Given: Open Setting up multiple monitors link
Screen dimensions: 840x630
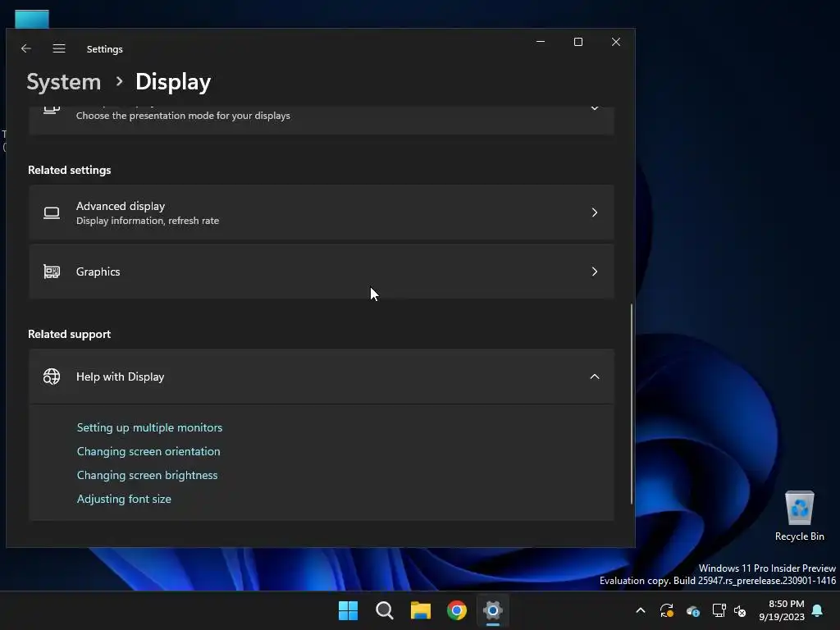Looking at the screenshot, I should [x=149, y=427].
